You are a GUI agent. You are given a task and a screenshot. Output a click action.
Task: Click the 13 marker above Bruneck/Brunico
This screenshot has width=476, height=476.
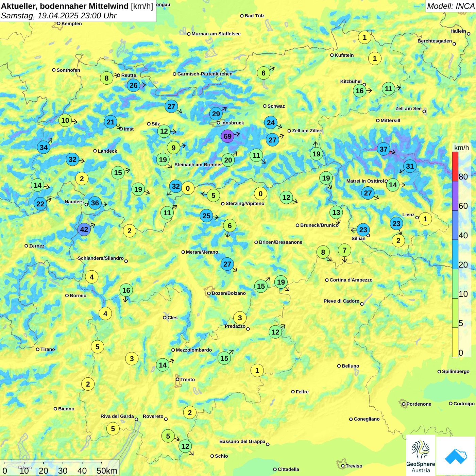[x=336, y=213]
